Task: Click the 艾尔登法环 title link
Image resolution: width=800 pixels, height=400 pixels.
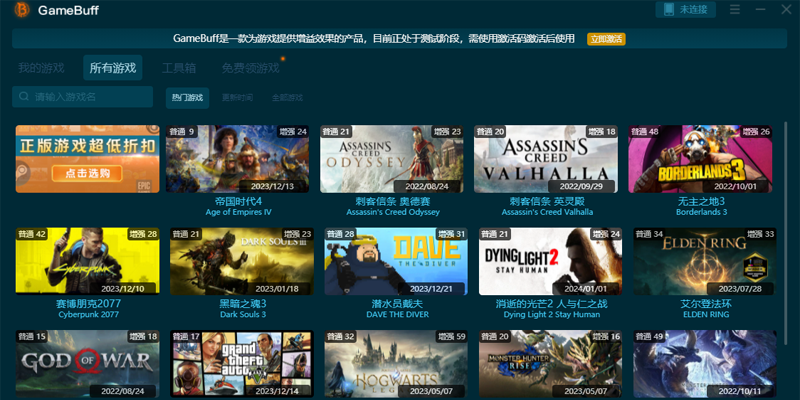Action: pos(706,304)
